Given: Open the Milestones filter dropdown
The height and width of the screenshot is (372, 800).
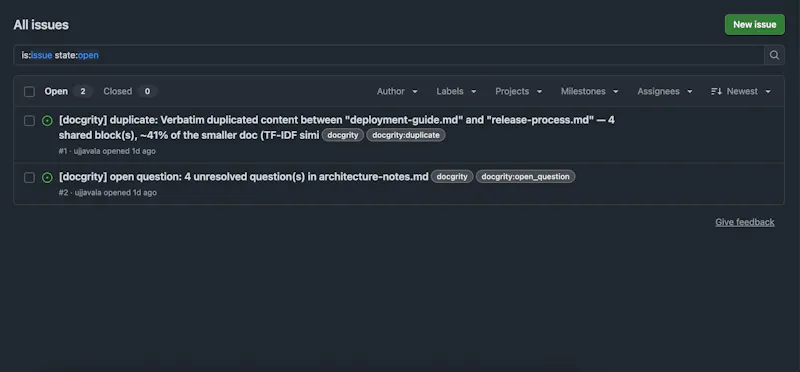Looking at the screenshot, I should 589,91.
